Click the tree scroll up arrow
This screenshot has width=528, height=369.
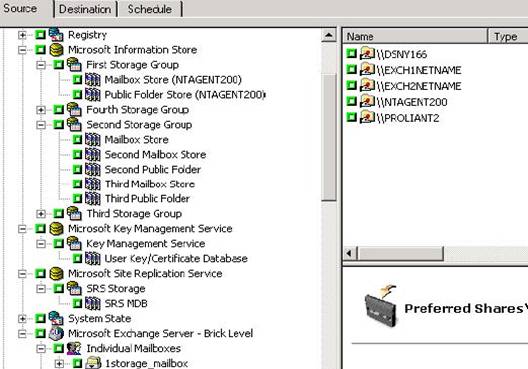(329, 35)
